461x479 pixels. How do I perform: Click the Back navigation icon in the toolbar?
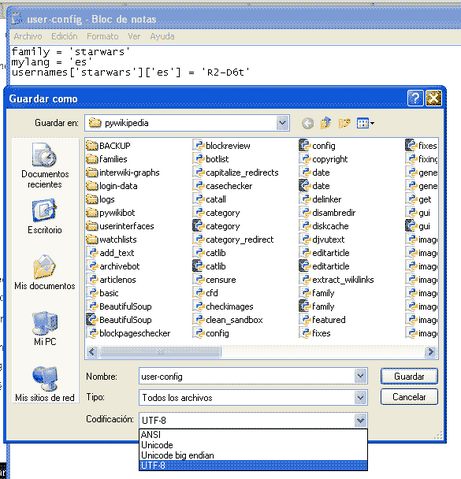point(307,123)
